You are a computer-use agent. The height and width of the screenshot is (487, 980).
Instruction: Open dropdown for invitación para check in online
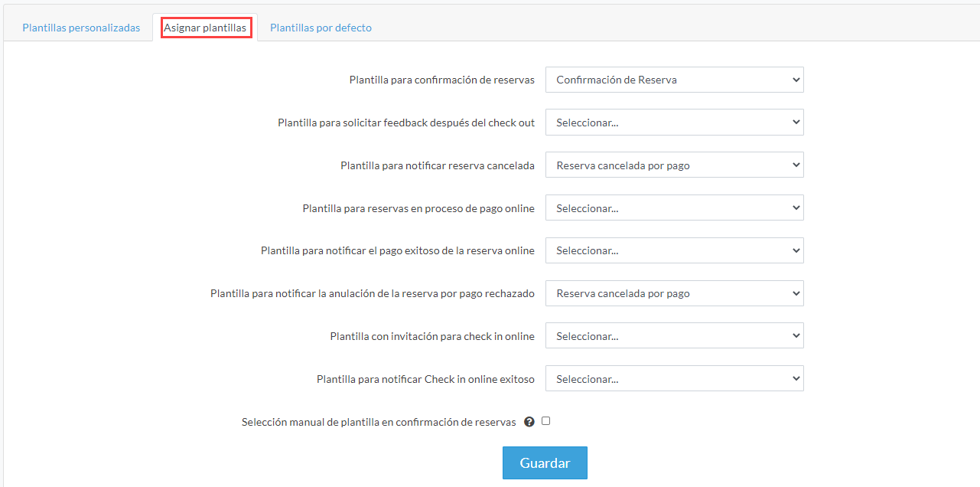pyautogui.click(x=674, y=336)
